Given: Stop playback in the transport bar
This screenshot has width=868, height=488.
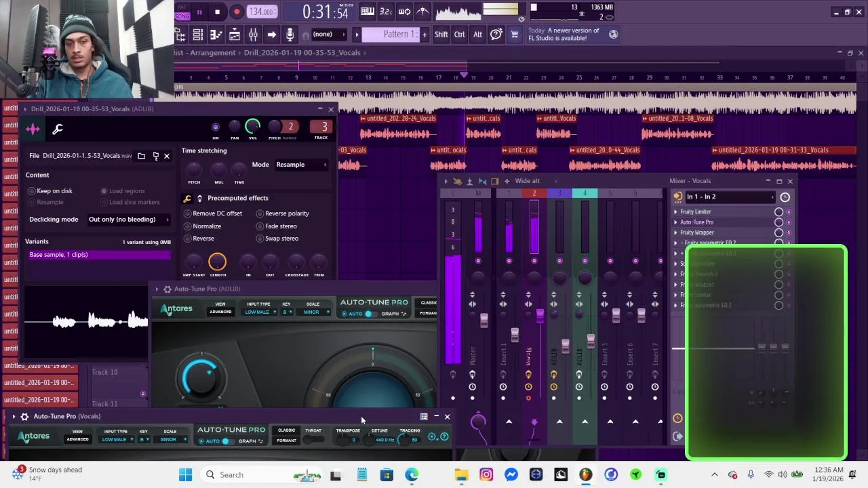Looking at the screenshot, I should tap(217, 12).
